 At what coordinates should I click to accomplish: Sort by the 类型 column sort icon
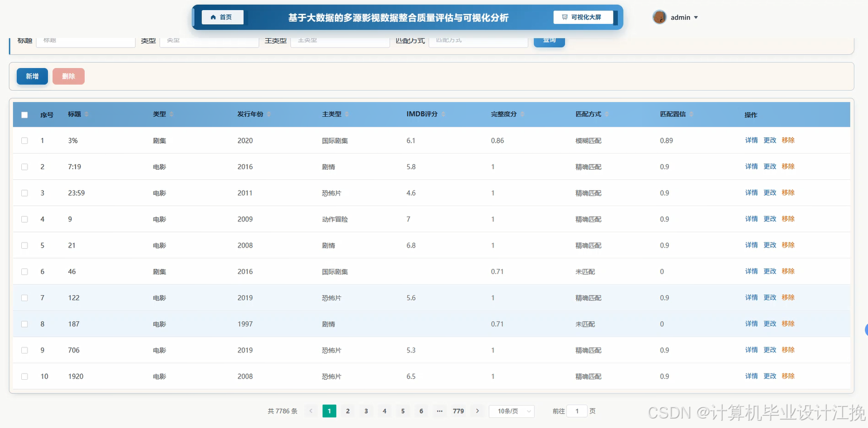point(171,114)
